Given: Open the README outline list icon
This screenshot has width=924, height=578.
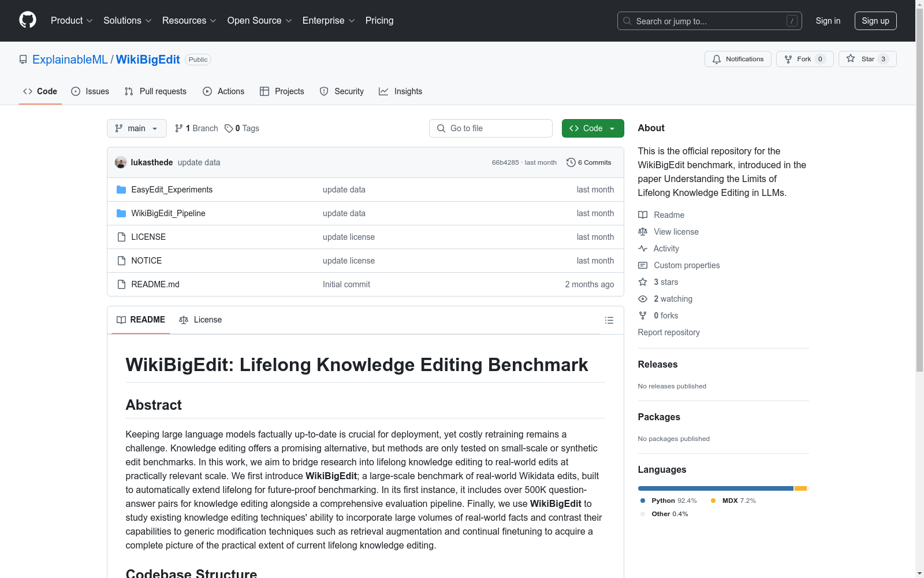Looking at the screenshot, I should 609,320.
